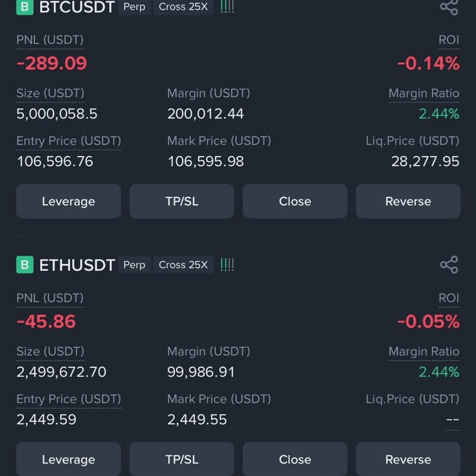Reverse the BTCUSDT position
Viewport: 476px width, 476px height.
click(x=408, y=201)
